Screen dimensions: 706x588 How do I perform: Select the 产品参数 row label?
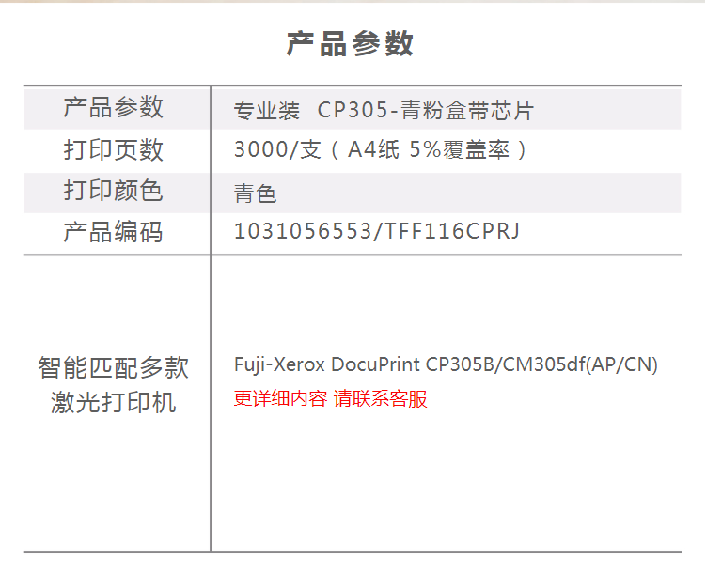click(x=113, y=107)
